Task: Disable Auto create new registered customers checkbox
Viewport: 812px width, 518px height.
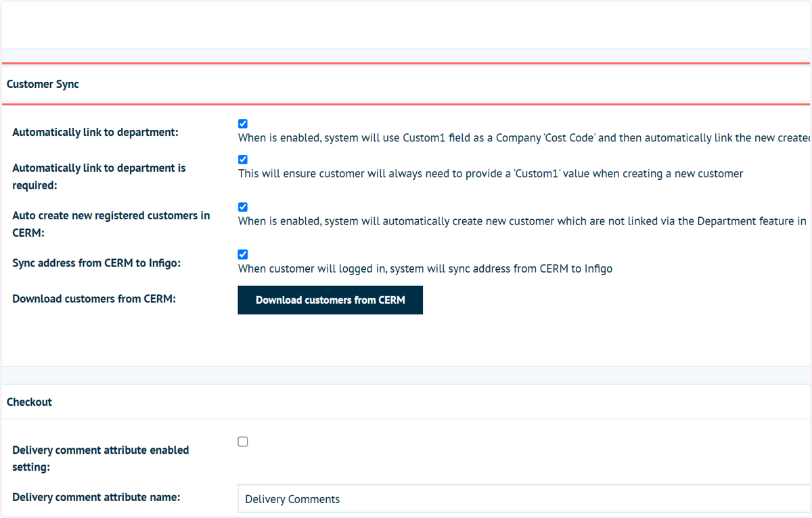Action: click(x=243, y=207)
